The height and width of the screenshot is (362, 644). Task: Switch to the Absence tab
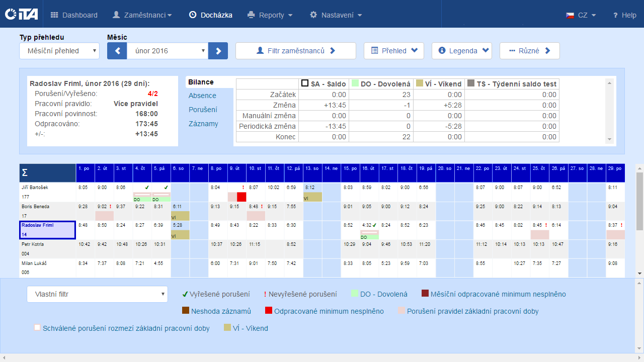[x=202, y=96]
